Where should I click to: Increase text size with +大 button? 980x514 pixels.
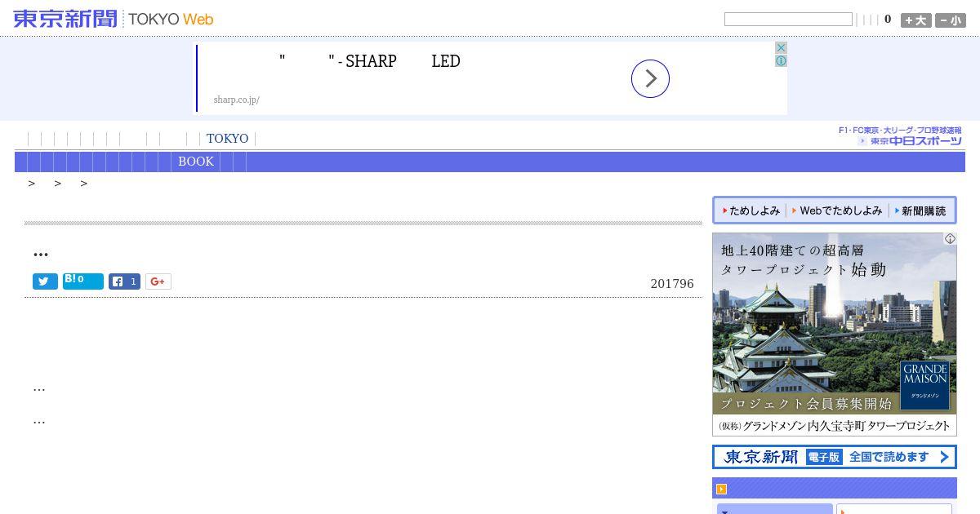click(915, 20)
